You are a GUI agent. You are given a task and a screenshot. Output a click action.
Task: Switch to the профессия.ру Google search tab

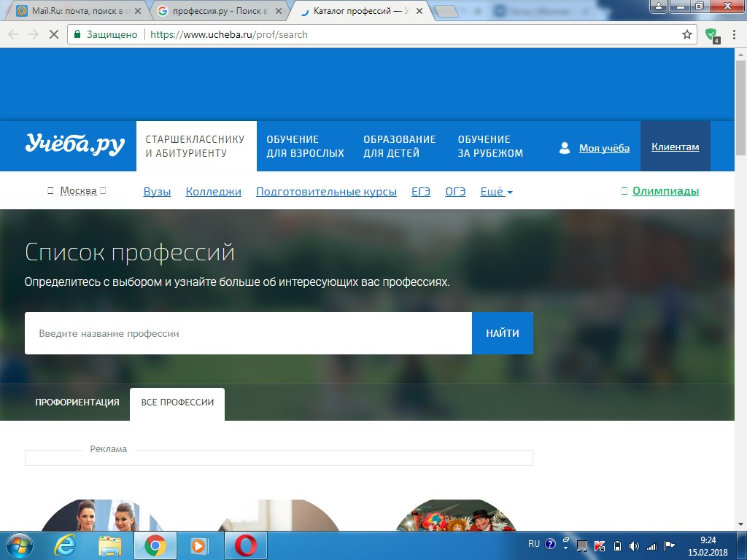220,11
